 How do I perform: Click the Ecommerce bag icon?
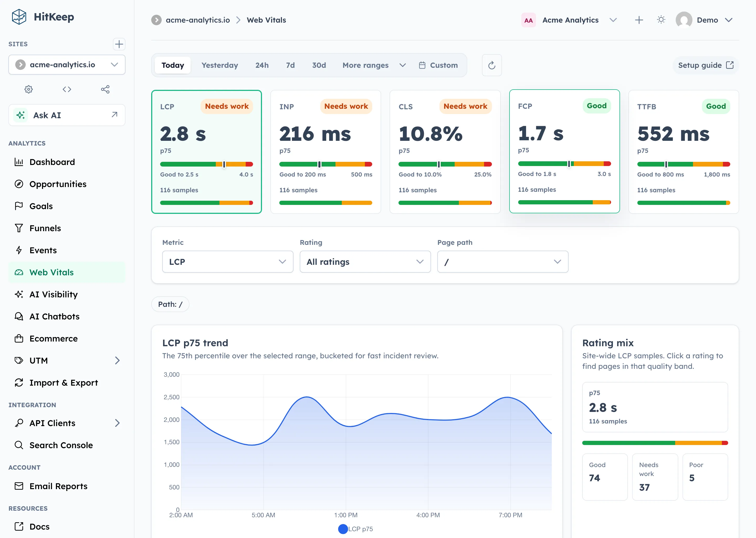[x=19, y=338]
